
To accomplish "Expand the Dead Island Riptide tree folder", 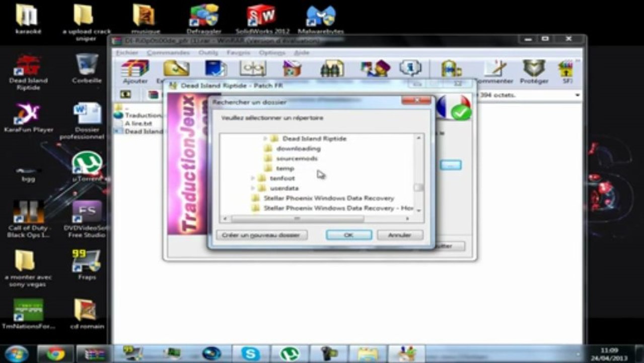I will 266,138.
